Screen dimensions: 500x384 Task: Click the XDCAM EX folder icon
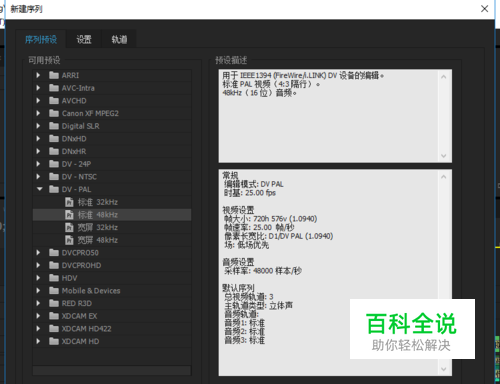tap(54, 316)
